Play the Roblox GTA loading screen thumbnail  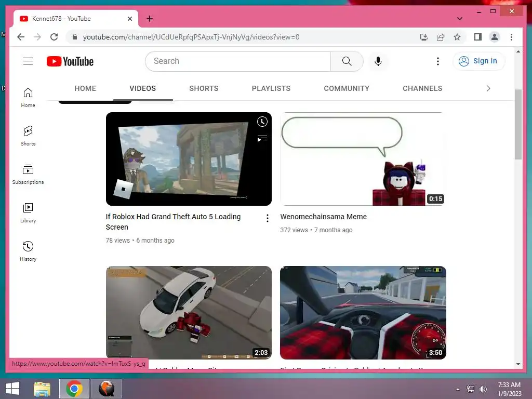tap(189, 159)
